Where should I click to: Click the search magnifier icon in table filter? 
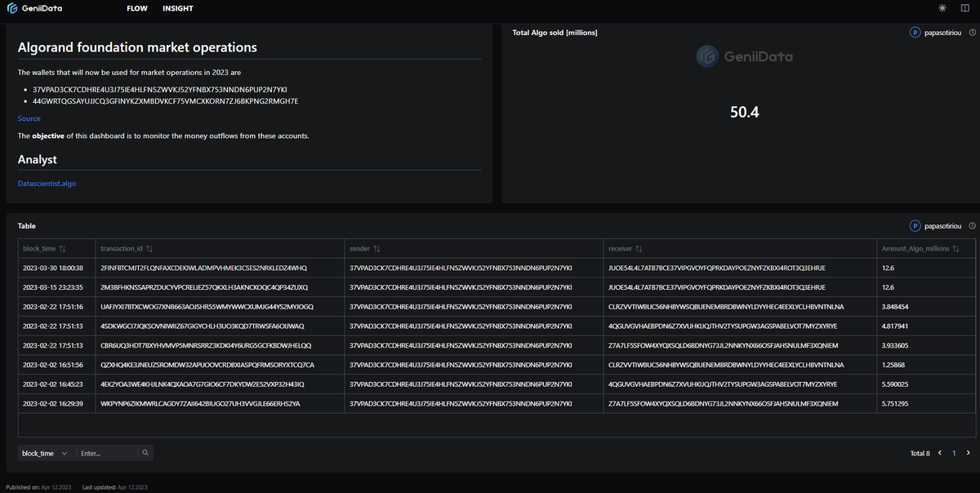pos(145,452)
